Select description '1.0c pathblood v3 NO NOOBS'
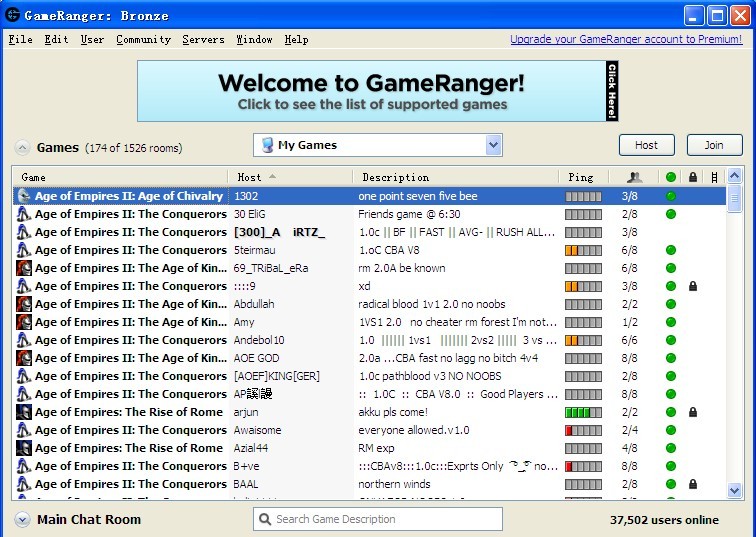Viewport: 756px width, 537px height. click(x=430, y=376)
